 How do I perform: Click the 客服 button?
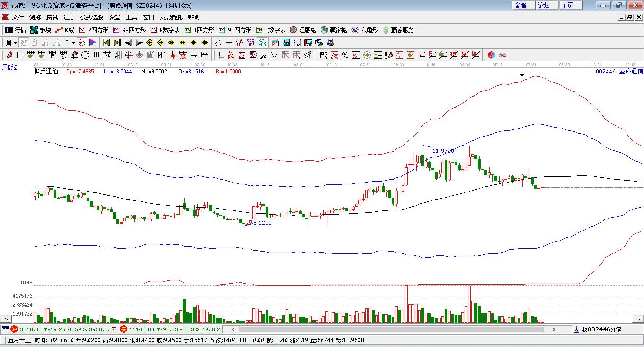click(520, 5)
